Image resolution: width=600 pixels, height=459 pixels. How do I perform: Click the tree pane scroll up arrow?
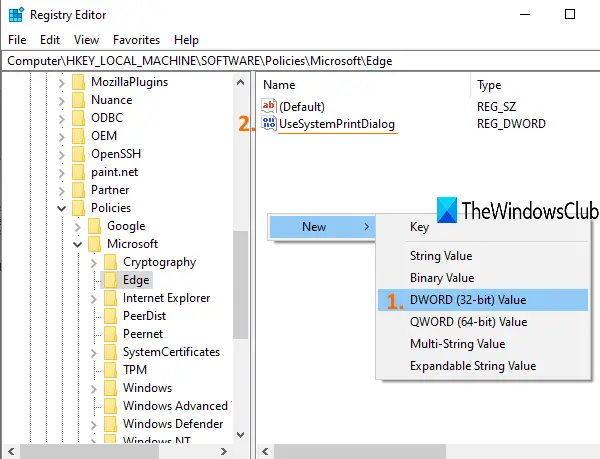(x=241, y=82)
